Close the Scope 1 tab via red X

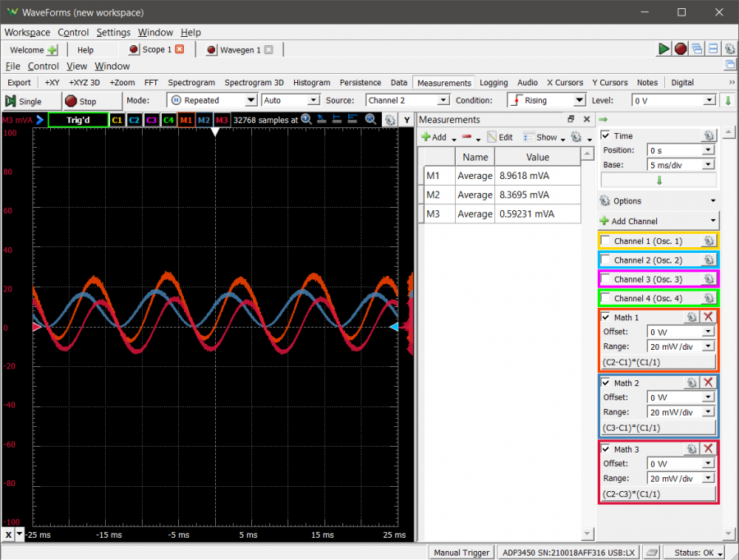tap(180, 49)
